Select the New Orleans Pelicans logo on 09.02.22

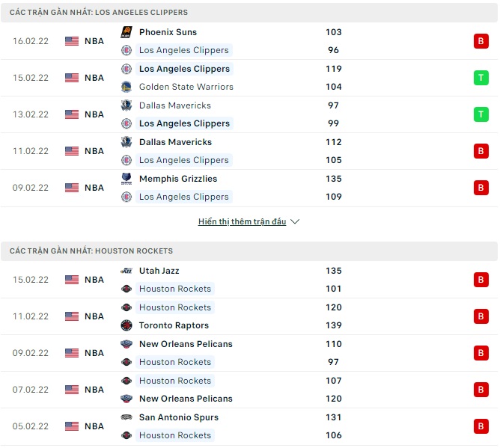point(126,344)
